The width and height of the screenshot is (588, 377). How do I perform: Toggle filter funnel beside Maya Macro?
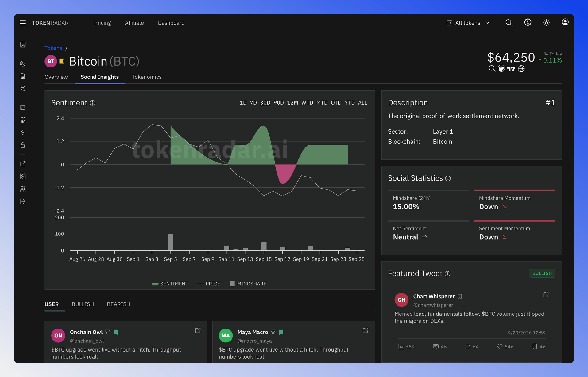(x=273, y=332)
